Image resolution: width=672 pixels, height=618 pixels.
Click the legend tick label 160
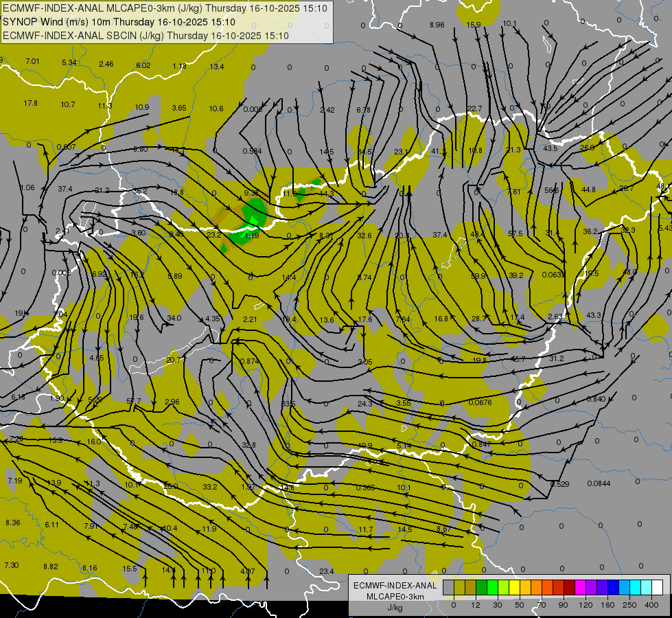pos(607,605)
